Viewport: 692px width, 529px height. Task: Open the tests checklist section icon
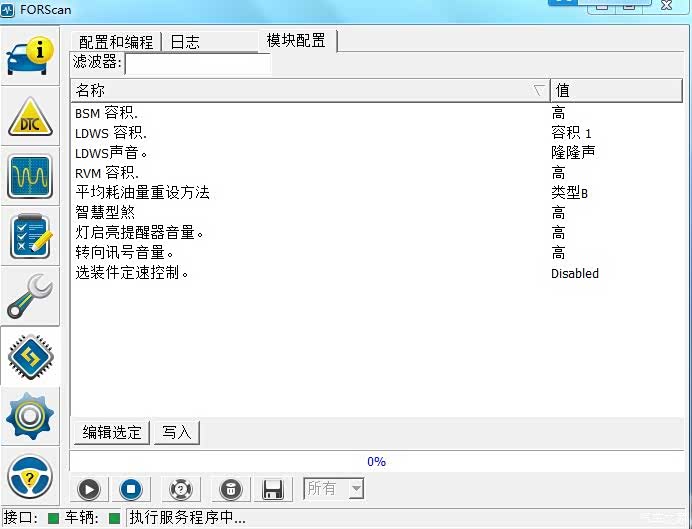(x=30, y=236)
